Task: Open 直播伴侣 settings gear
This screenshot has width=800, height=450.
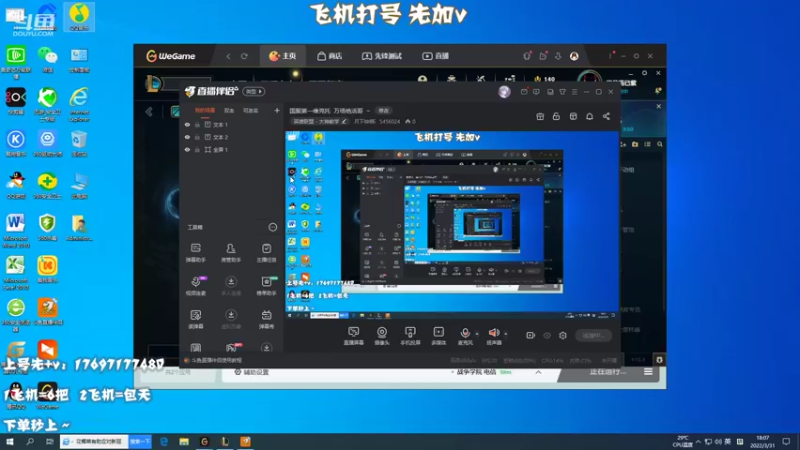Action: coord(563,335)
